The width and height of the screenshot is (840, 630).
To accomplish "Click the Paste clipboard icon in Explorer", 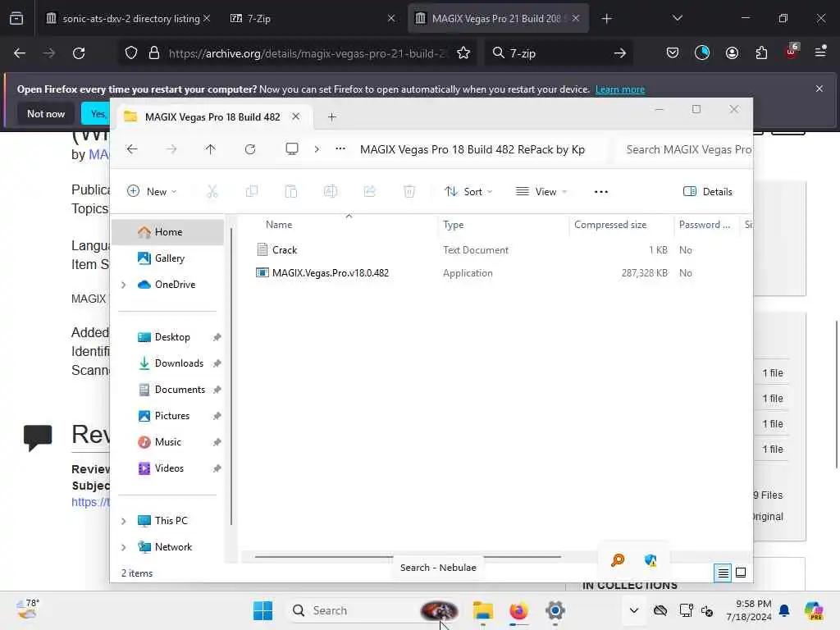I will click(291, 191).
